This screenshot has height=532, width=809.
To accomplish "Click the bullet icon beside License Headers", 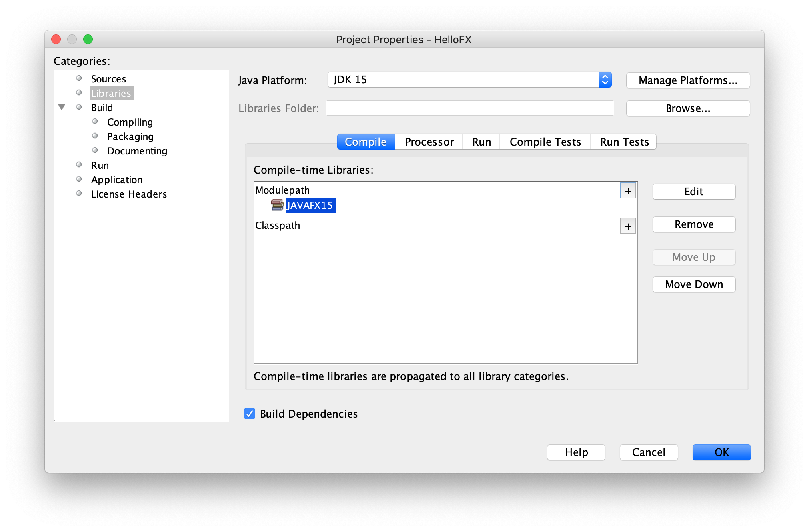I will tap(79, 194).
